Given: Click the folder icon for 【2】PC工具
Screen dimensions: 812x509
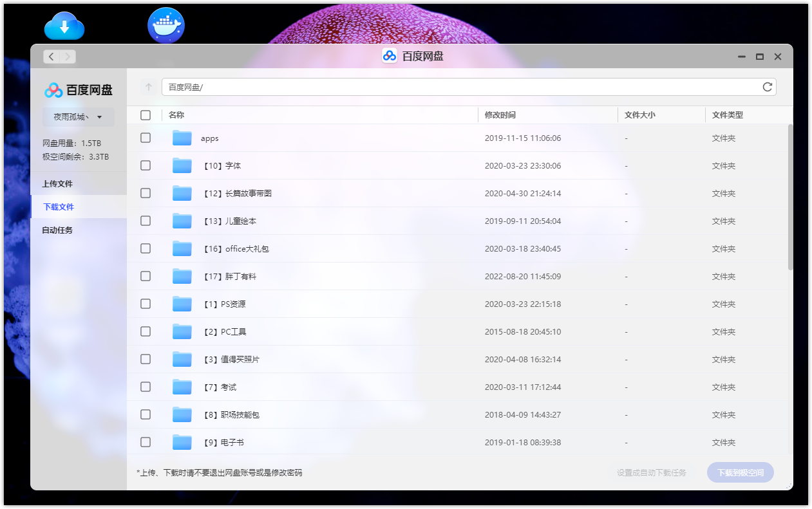Looking at the screenshot, I should [x=182, y=331].
